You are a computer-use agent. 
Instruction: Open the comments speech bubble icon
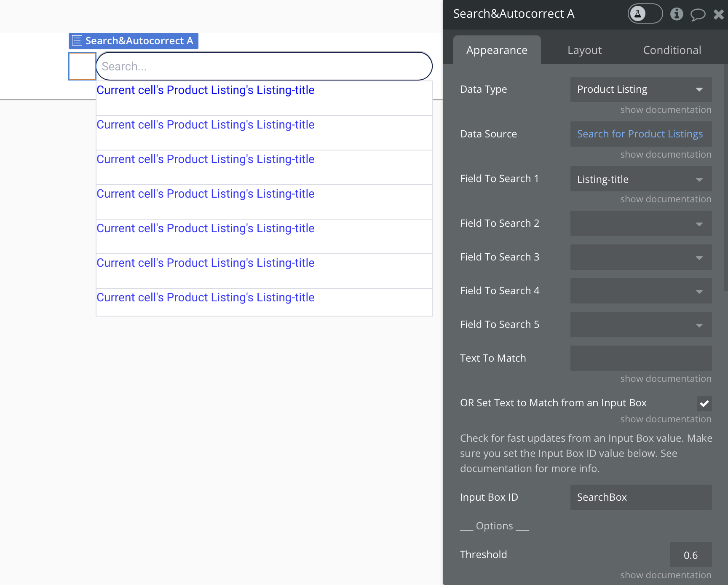click(x=698, y=15)
